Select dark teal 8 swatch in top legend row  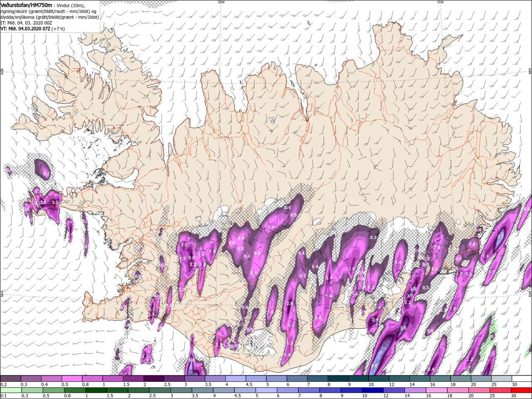tap(337, 379)
